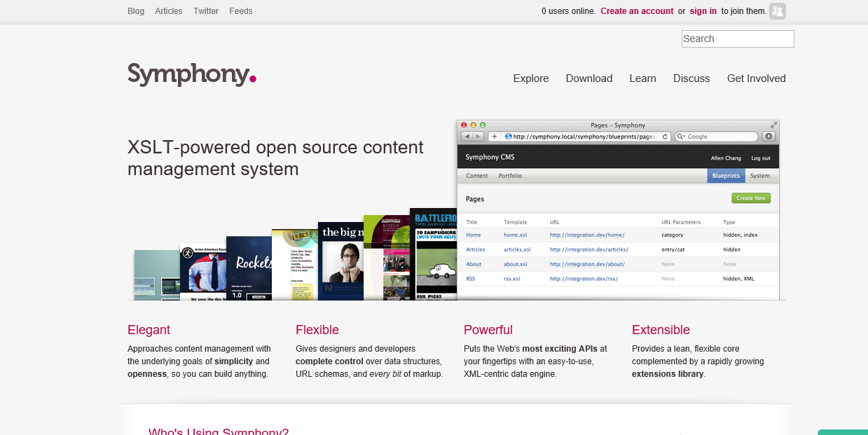Select the Blueprints tab in Symphony CMS
The height and width of the screenshot is (435, 868).
(726, 176)
